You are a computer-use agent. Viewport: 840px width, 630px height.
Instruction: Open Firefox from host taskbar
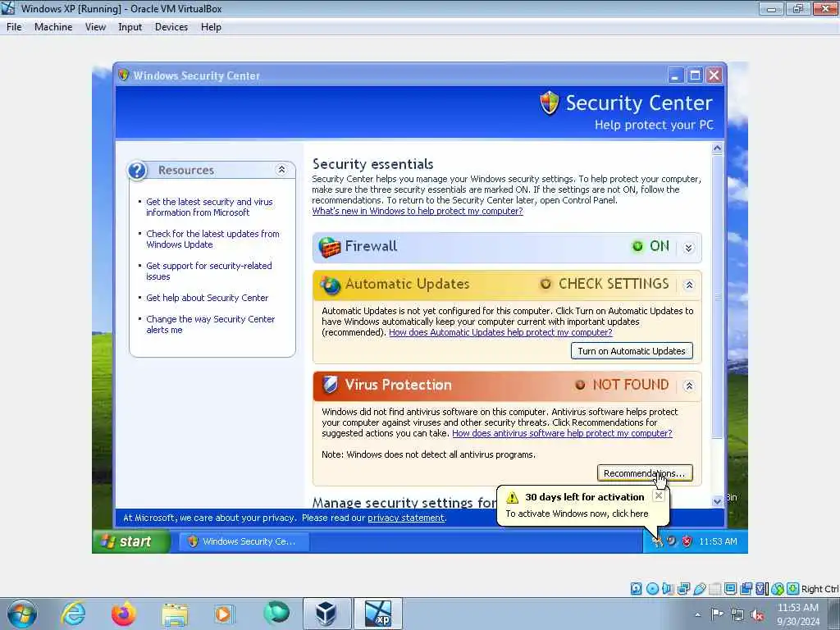coord(124,614)
